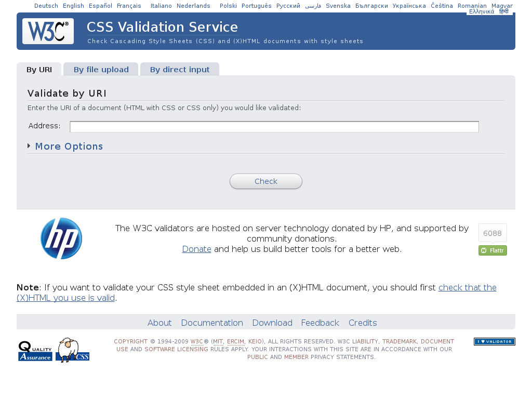Open the Quality Assurance badge
Image resolution: width=532 pixels, height=399 pixels.
[35, 351]
